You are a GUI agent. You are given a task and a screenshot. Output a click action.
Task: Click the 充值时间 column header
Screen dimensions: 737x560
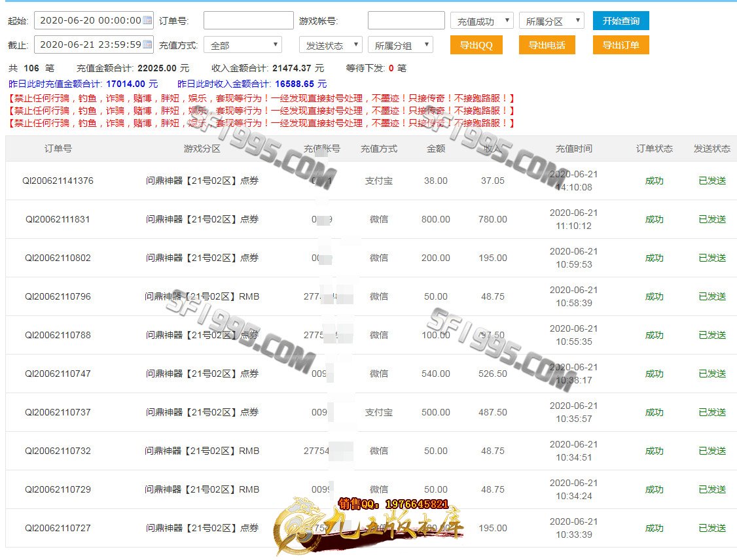[x=573, y=149]
